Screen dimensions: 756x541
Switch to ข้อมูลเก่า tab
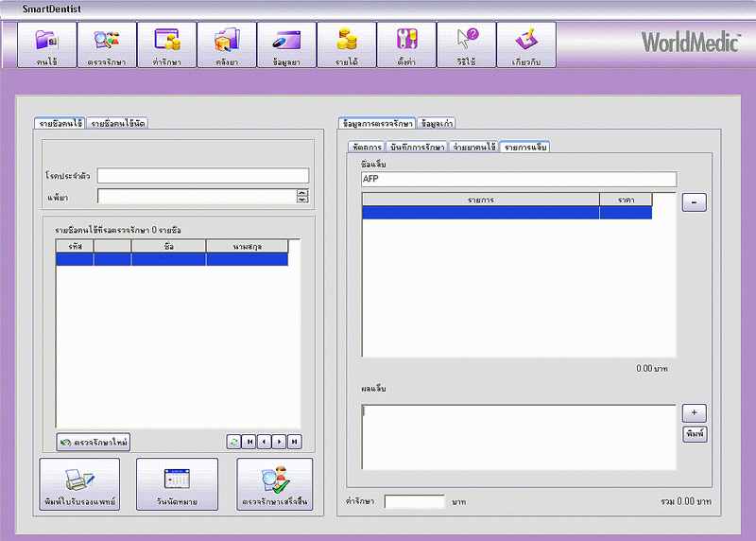(x=437, y=124)
